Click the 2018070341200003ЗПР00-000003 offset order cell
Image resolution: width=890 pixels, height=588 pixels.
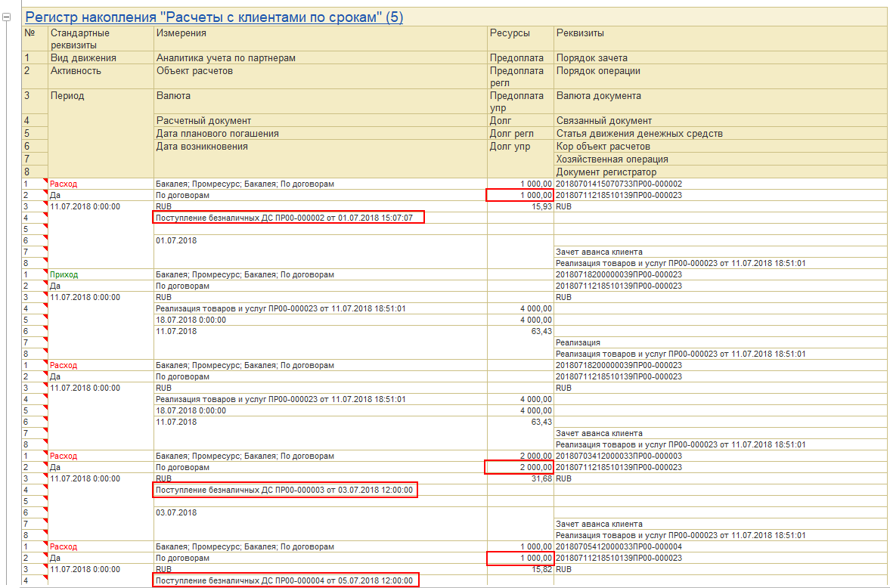pos(619,456)
